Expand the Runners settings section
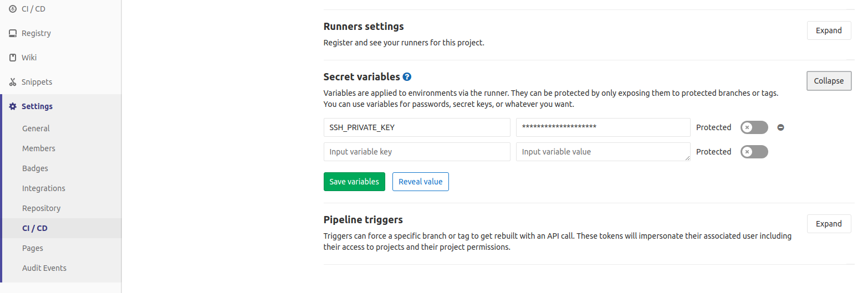 [829, 30]
